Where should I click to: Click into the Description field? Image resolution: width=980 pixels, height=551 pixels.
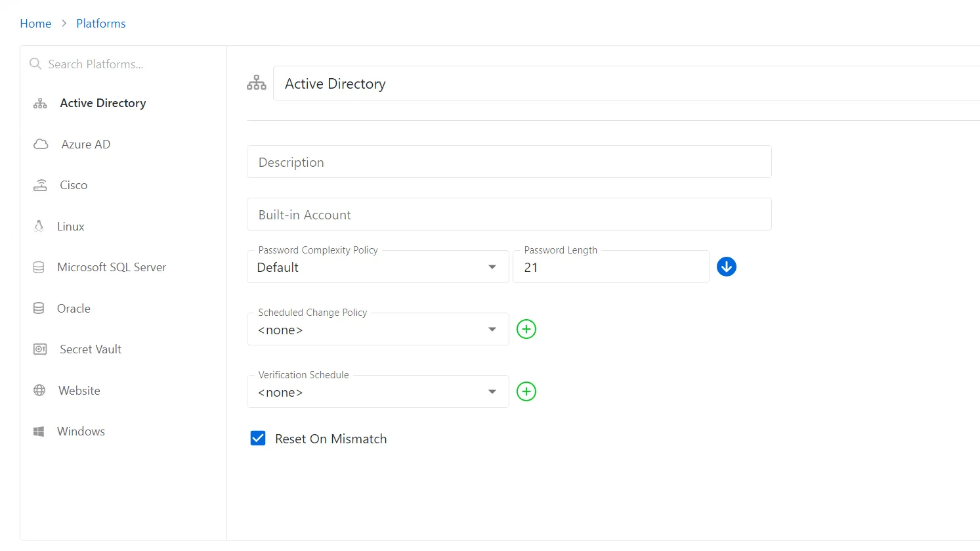point(509,162)
